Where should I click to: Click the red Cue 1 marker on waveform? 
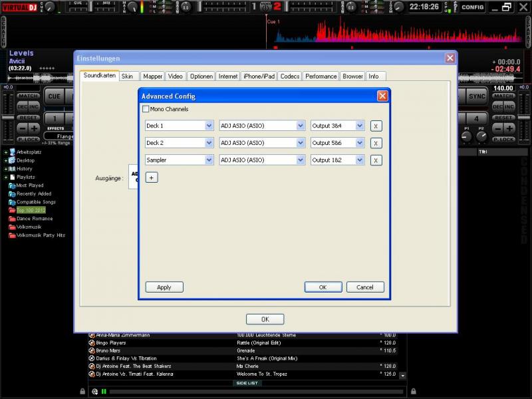[273, 22]
